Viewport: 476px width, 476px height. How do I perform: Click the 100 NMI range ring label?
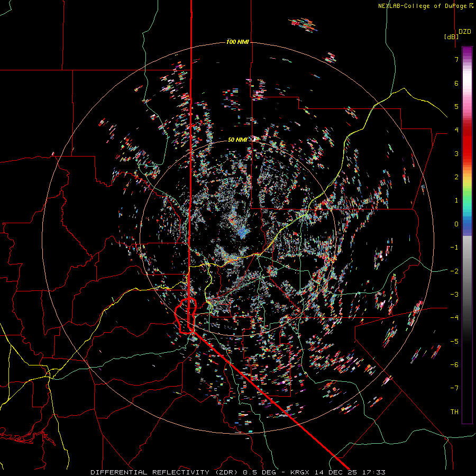coord(237,42)
